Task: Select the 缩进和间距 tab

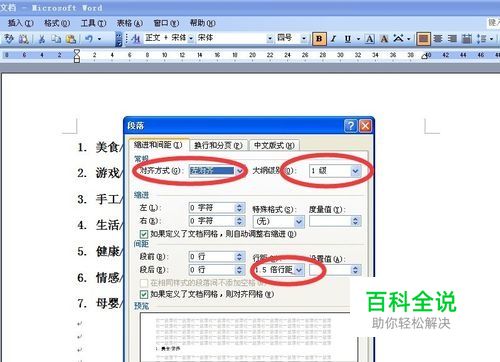Action: (158, 145)
